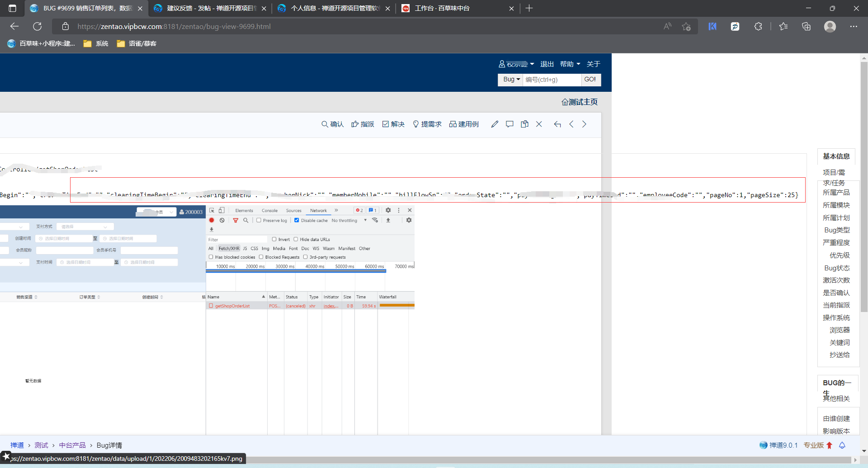
Task: Click the attached DevTools screenshot image
Action: click(207, 317)
